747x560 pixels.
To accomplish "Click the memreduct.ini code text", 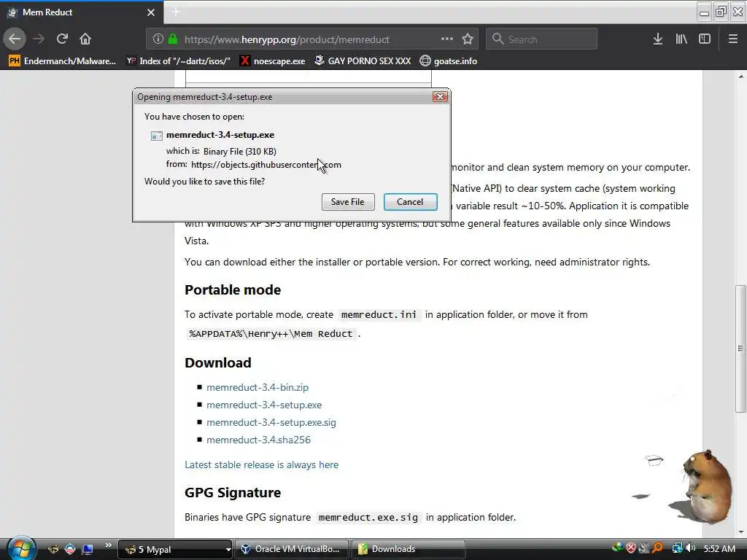I will [379, 315].
